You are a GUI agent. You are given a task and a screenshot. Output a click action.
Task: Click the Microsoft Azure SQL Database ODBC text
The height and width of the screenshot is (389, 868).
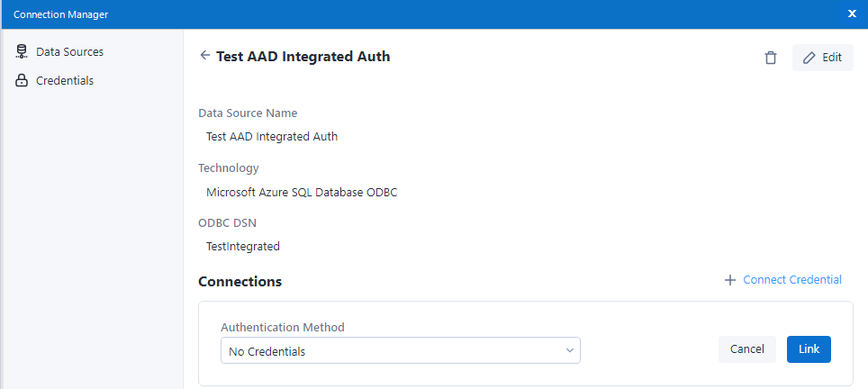pos(302,192)
